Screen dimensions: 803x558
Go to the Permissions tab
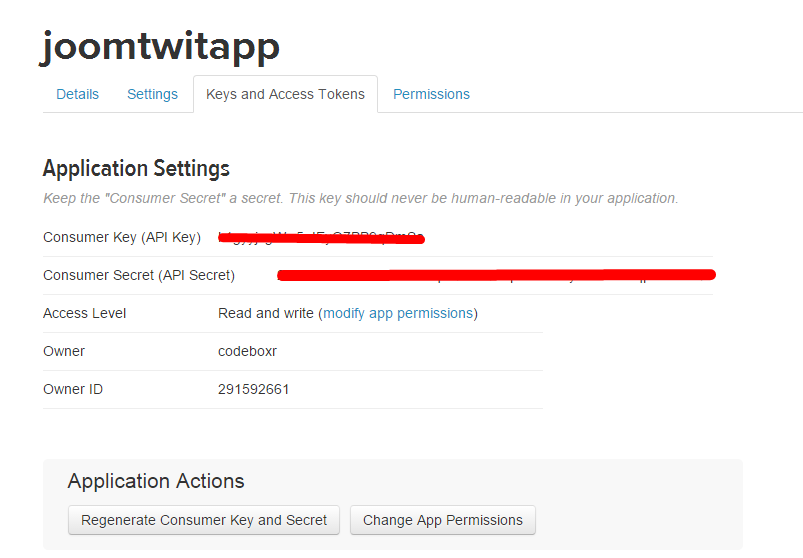coord(431,94)
